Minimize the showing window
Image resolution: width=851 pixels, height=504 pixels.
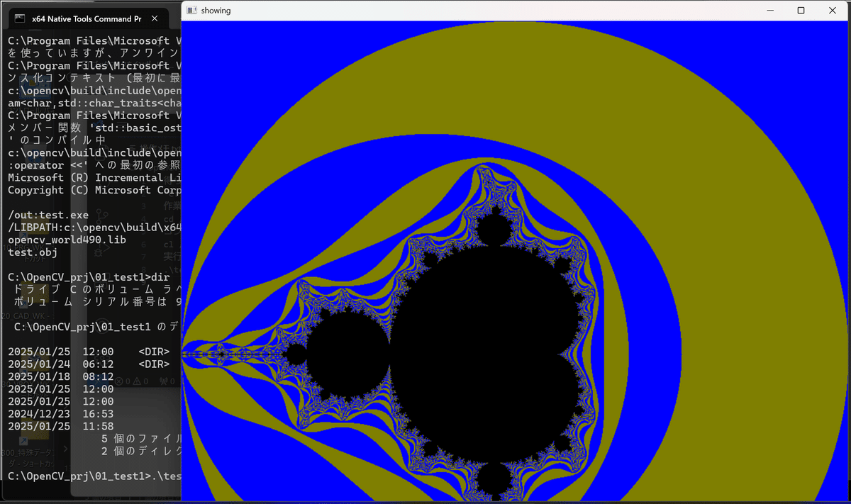click(770, 11)
